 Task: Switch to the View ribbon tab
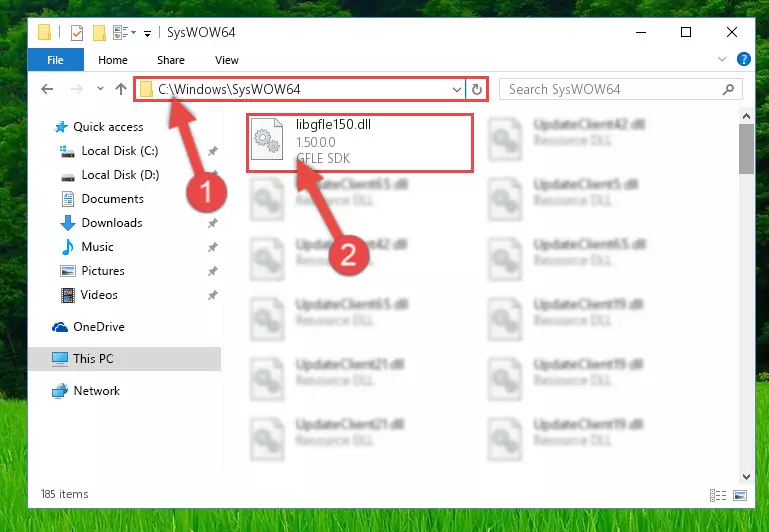click(227, 60)
